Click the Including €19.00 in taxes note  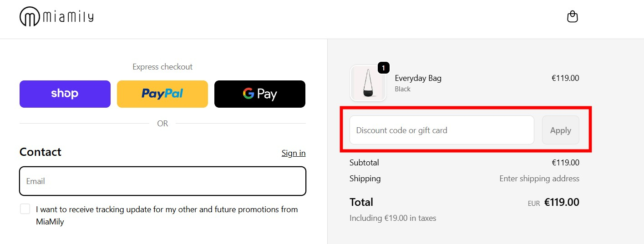(393, 218)
